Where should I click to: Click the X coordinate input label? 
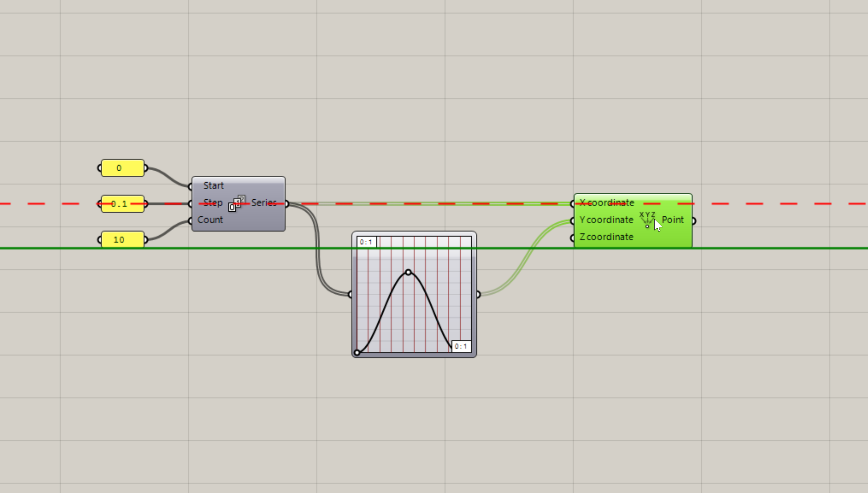tap(607, 203)
